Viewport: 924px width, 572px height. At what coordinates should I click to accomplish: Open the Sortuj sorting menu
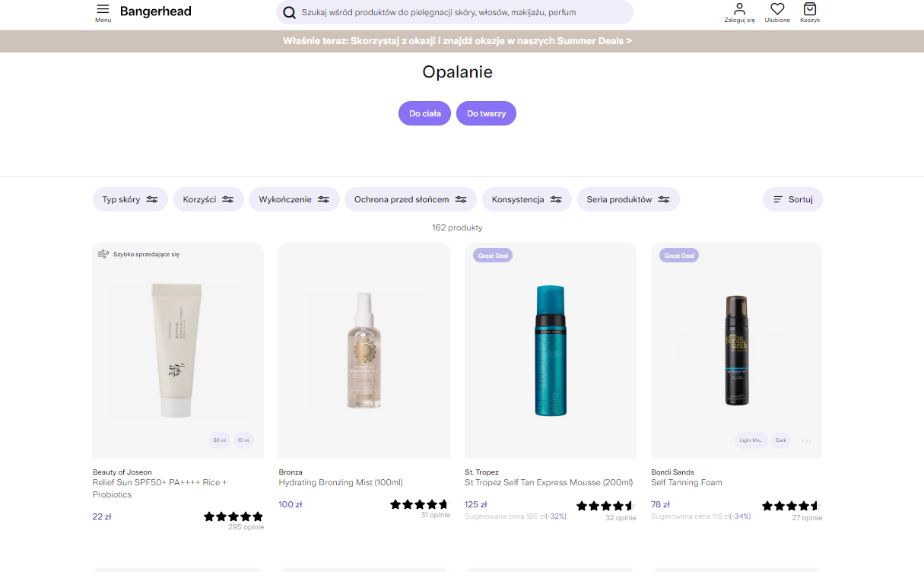(792, 199)
